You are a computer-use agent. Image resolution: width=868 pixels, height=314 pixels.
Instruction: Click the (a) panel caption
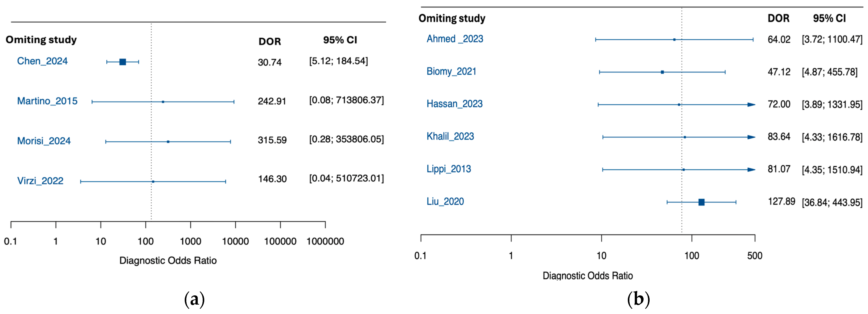pos(194,299)
